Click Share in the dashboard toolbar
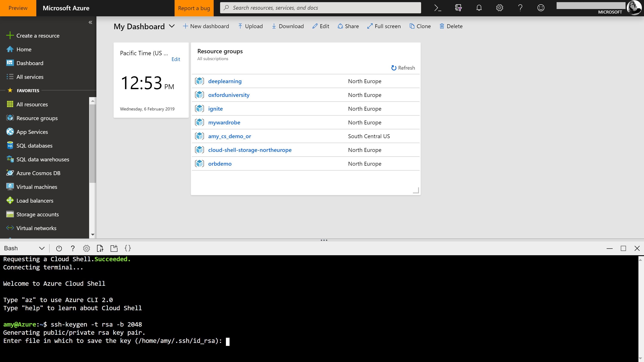 pos(348,26)
